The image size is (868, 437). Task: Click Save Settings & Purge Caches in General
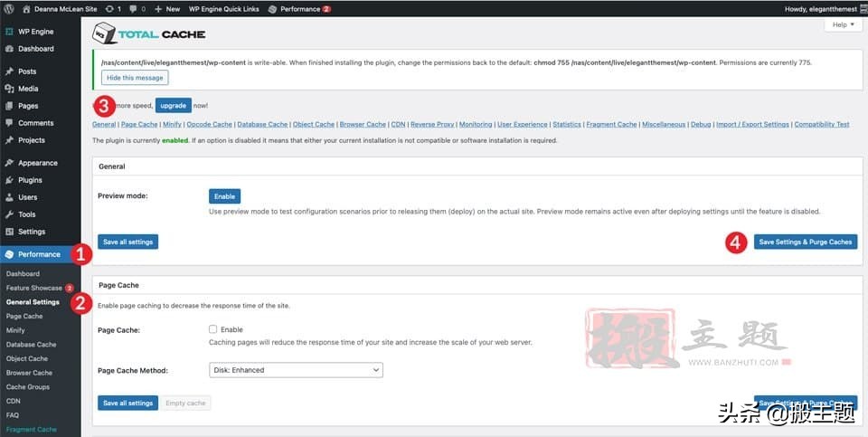point(806,242)
